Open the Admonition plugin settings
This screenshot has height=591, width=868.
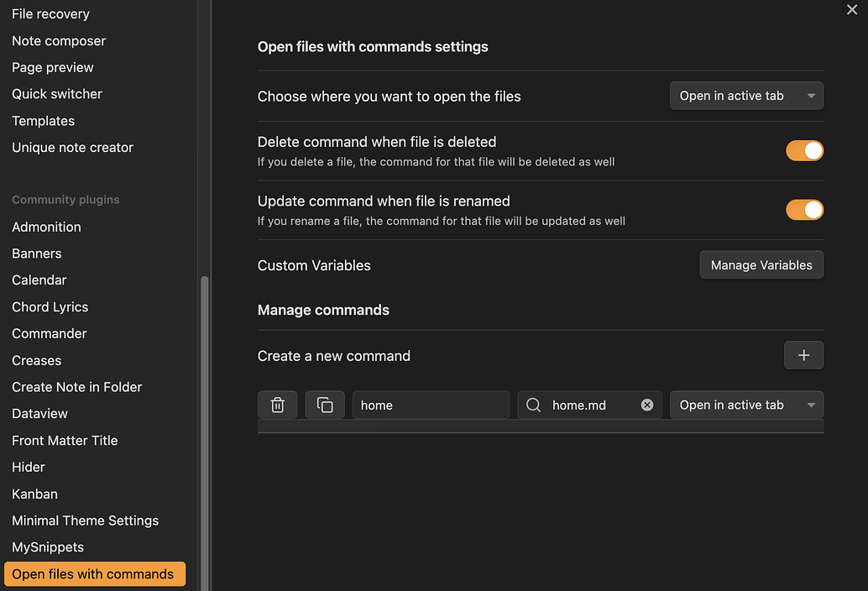(x=46, y=227)
